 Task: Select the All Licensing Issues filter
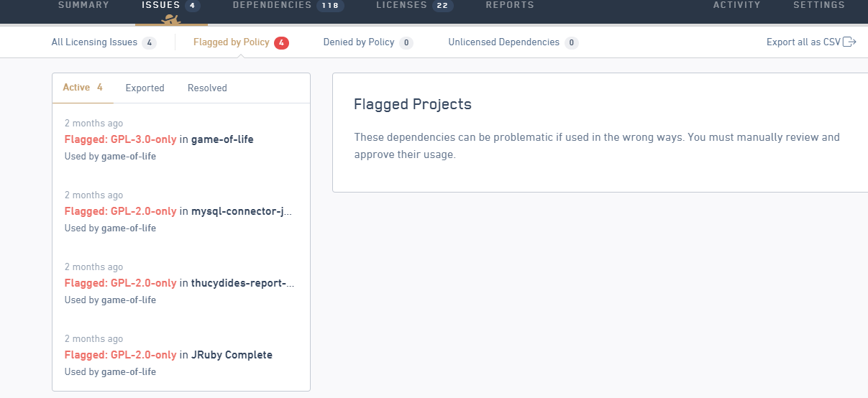point(104,42)
